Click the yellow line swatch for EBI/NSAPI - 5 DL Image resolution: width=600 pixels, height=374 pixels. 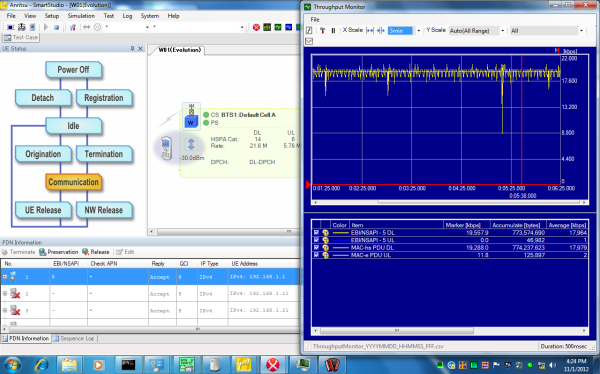[x=340, y=233]
